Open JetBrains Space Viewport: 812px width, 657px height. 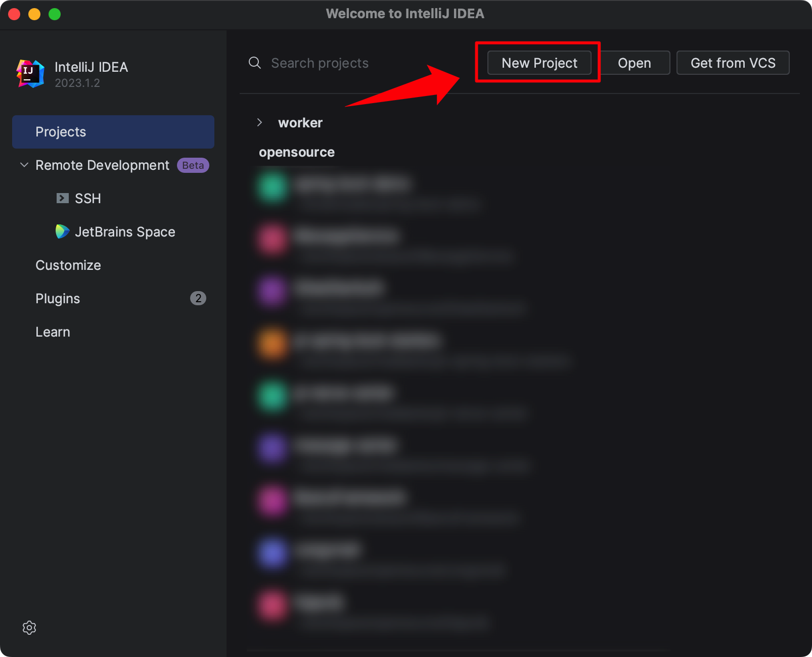(x=125, y=232)
